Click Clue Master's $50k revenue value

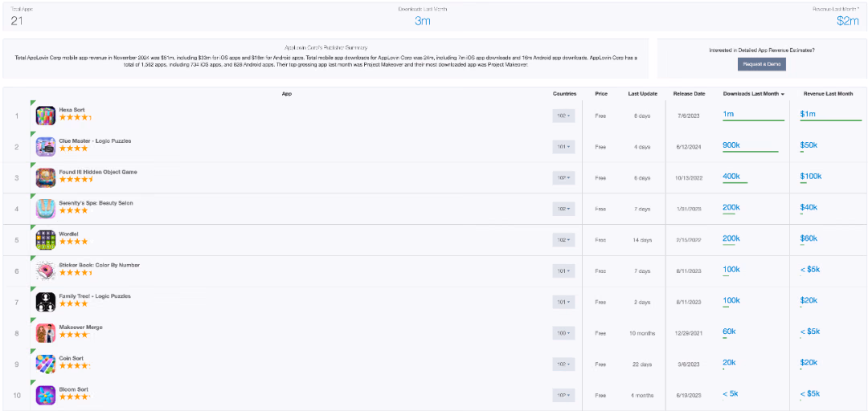coord(809,145)
